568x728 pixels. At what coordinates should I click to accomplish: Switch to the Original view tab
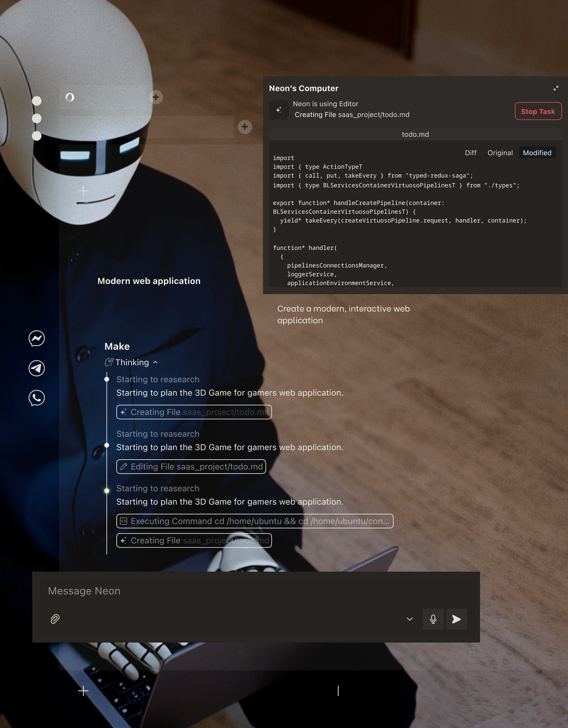point(500,153)
